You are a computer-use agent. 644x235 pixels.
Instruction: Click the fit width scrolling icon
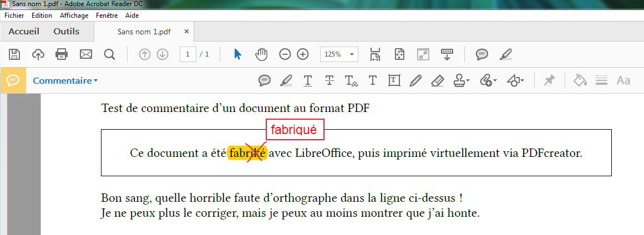tap(375, 54)
